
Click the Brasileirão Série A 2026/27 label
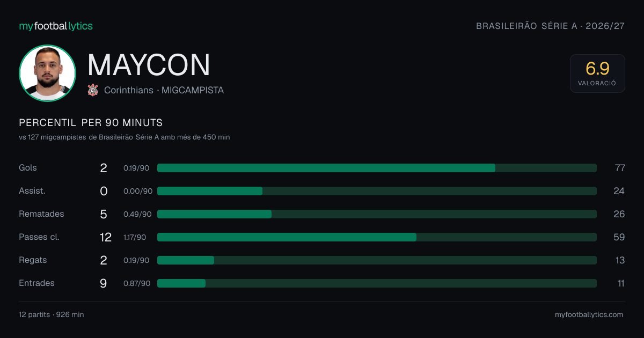click(551, 26)
